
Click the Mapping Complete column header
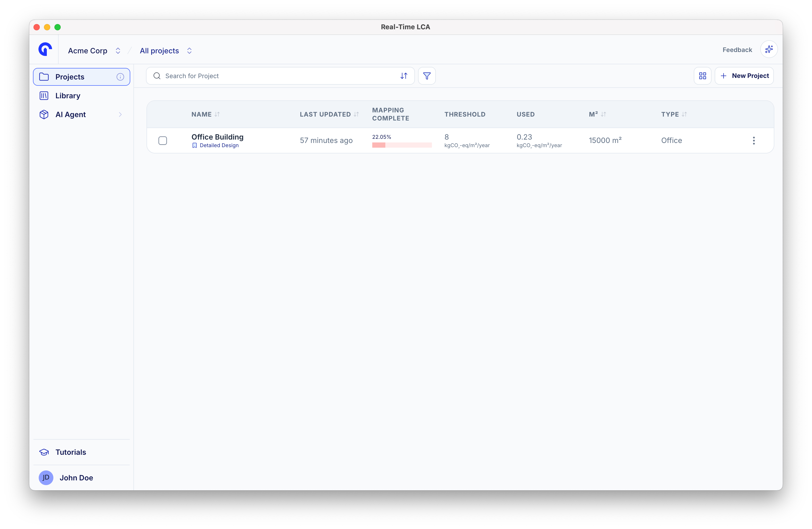coord(390,114)
